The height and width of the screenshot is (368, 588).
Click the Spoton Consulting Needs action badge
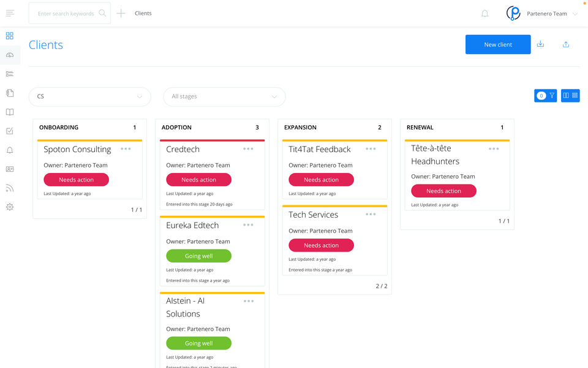76,180
